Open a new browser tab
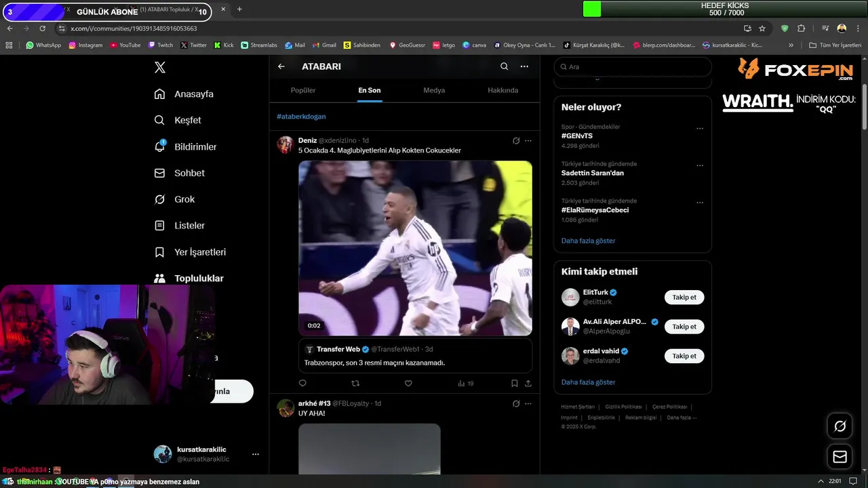The width and height of the screenshot is (868, 488). pos(239,9)
